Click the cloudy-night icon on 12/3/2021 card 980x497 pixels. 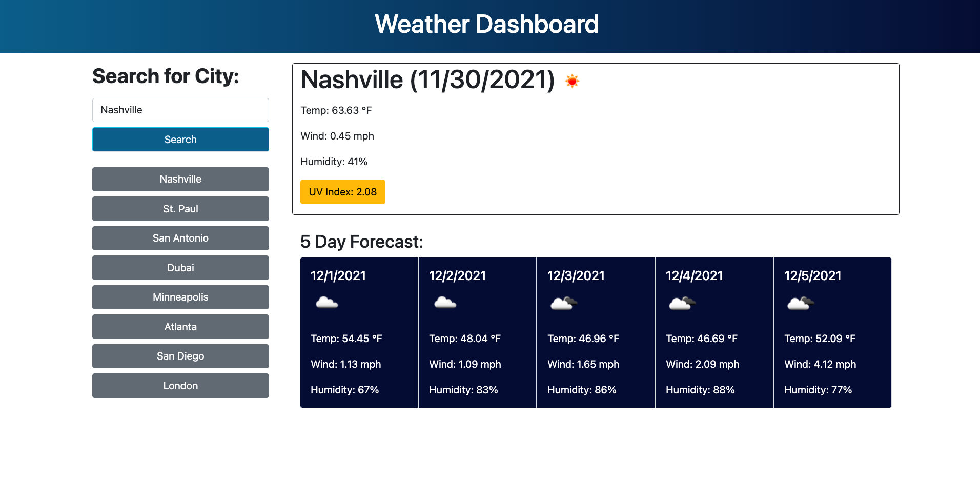tap(563, 303)
